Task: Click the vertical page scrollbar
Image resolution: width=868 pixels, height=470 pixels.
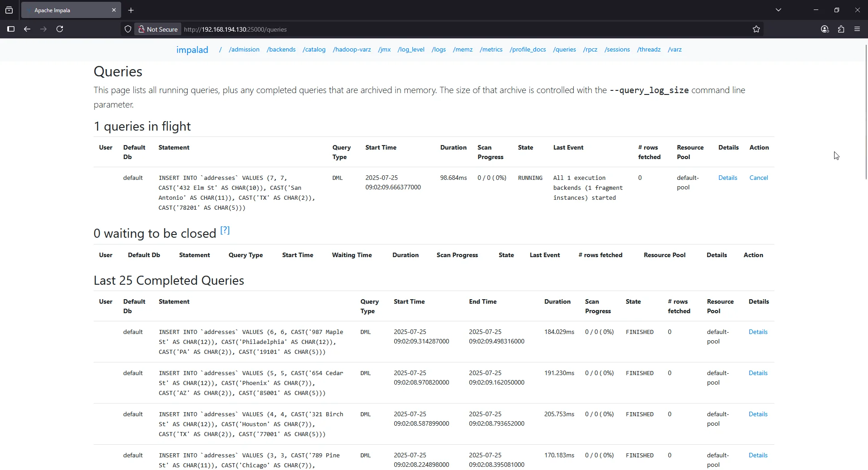Action: pos(865,113)
